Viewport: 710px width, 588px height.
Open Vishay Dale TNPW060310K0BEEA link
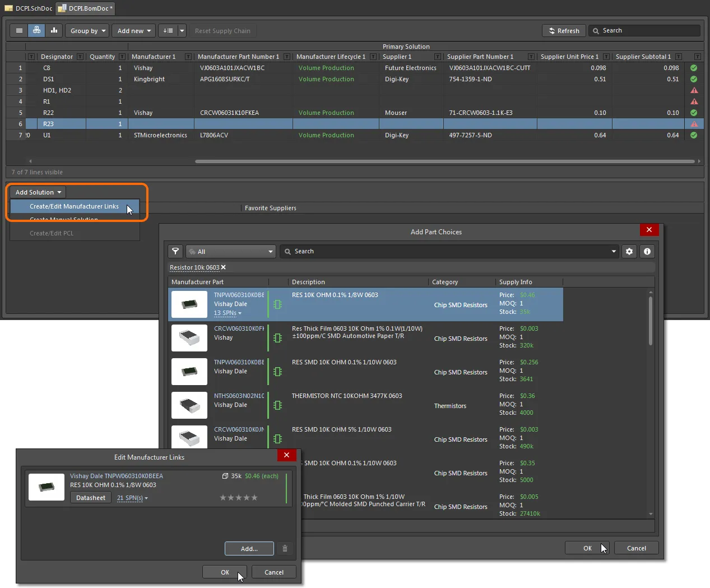pyautogui.click(x=117, y=476)
